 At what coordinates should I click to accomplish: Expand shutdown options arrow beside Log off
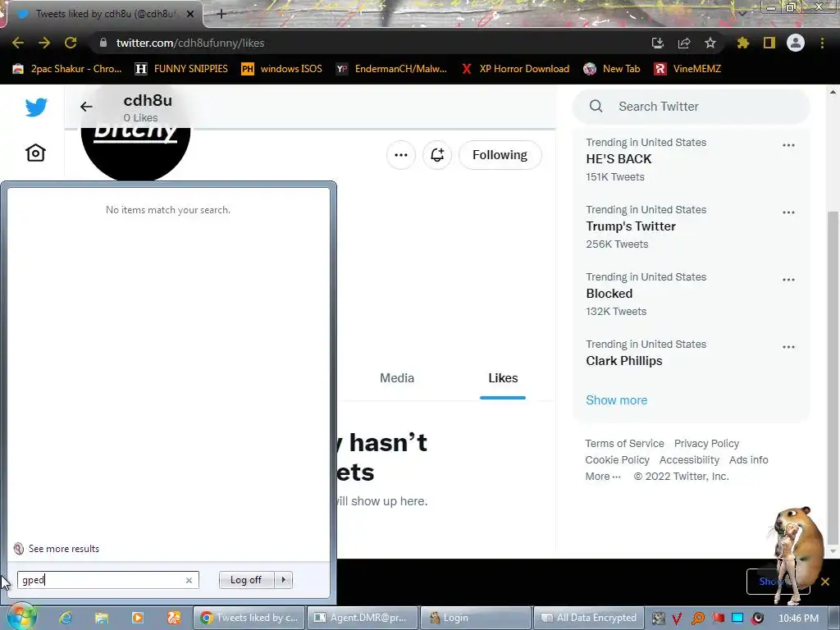tap(283, 580)
